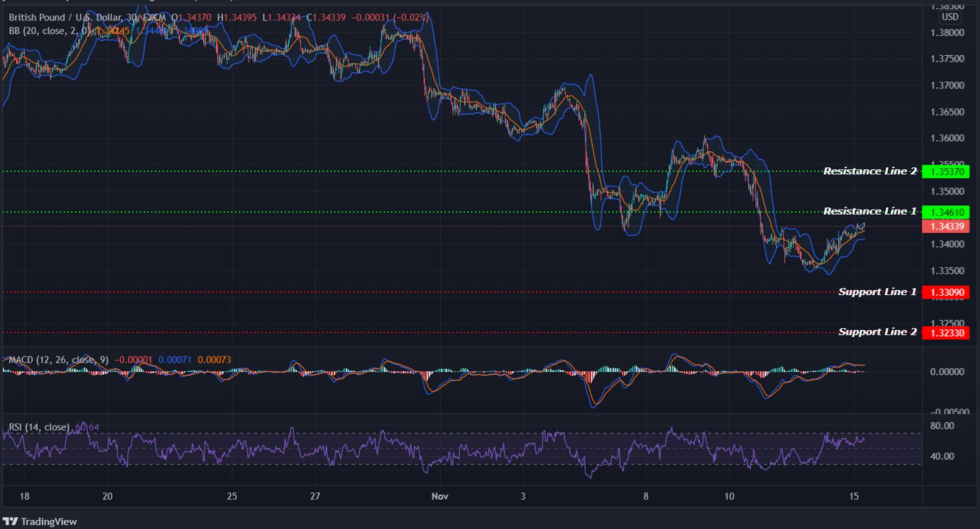Click the 1.37000 price axis label
Viewport: 980px width, 529px height.
947,86
